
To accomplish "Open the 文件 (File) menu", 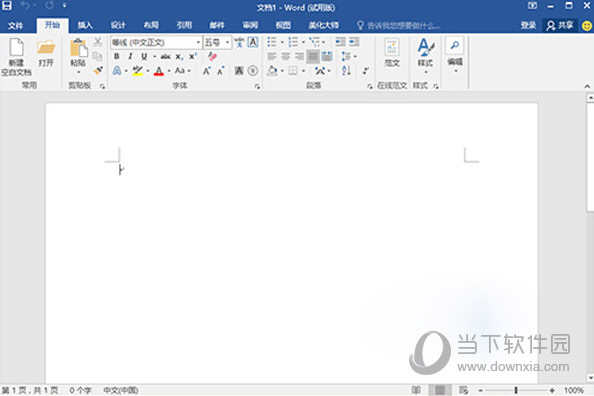I will [16, 26].
